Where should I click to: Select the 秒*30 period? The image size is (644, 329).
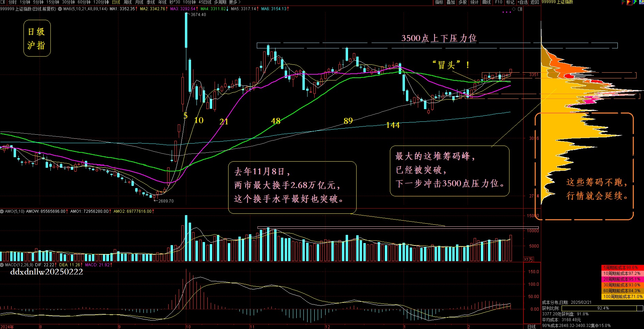(x=175, y=2)
